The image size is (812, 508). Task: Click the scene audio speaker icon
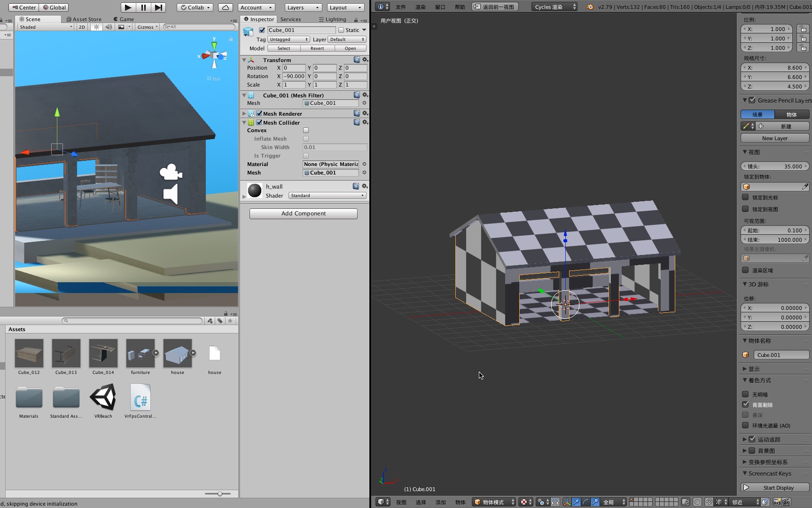108,27
